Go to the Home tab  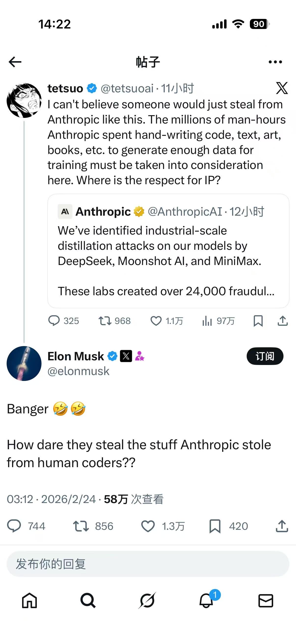[29, 601]
